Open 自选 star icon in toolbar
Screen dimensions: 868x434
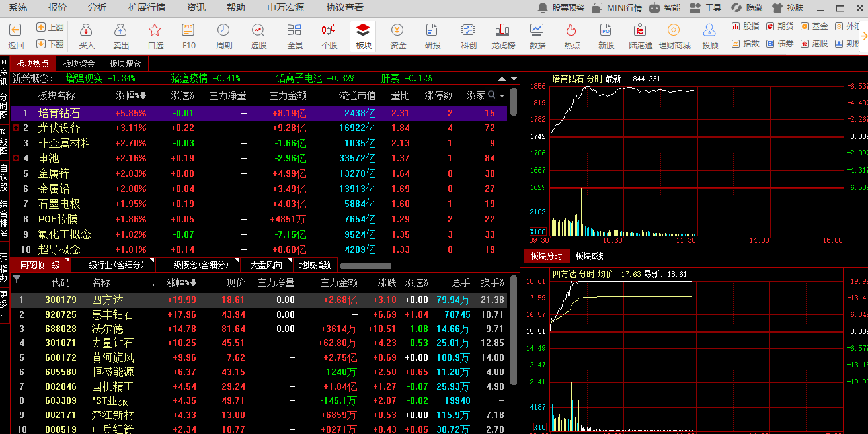click(155, 36)
